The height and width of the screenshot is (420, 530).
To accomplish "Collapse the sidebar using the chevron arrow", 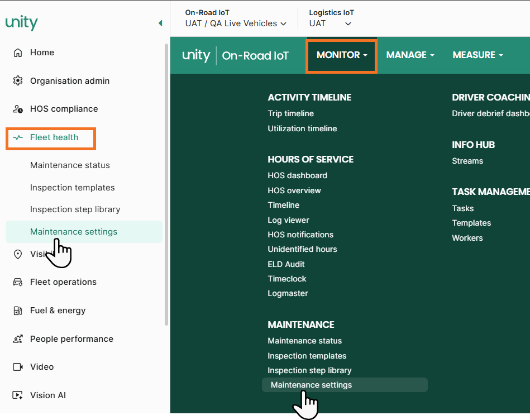I will [x=161, y=24].
